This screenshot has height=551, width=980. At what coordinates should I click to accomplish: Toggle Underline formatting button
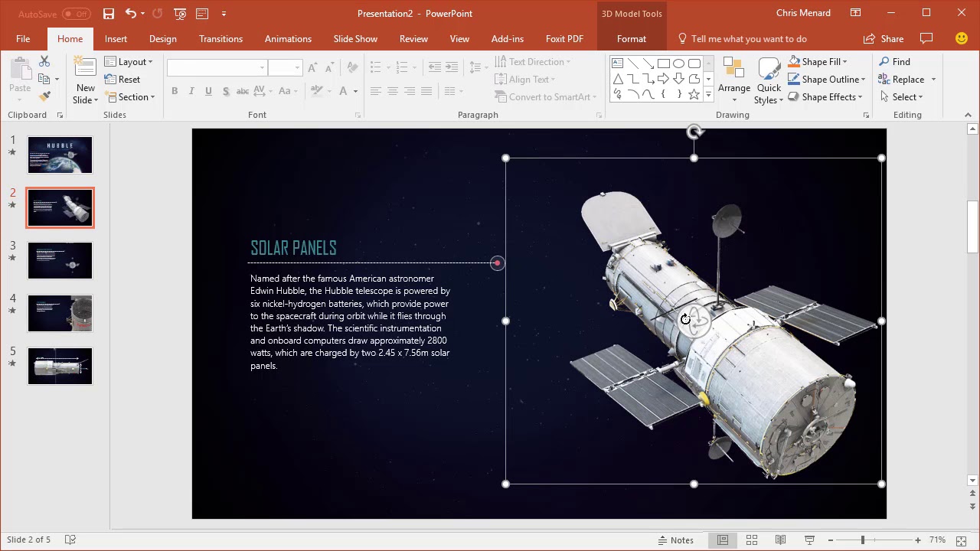click(208, 91)
